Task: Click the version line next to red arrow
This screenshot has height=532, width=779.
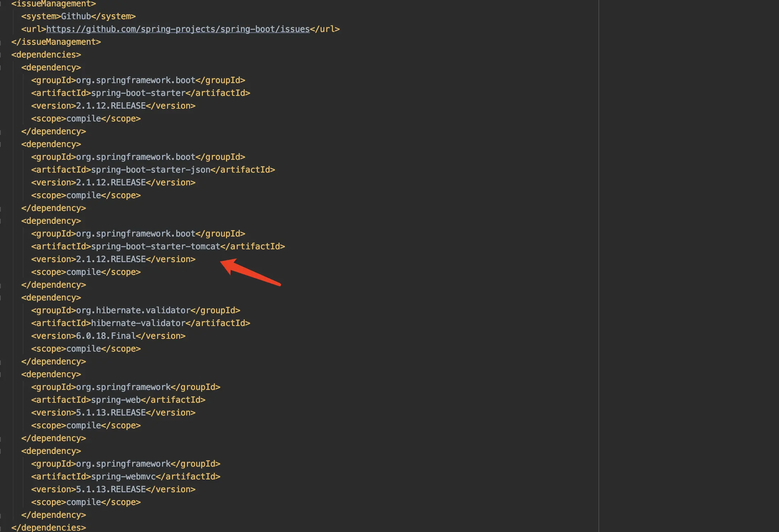Action: (113, 259)
